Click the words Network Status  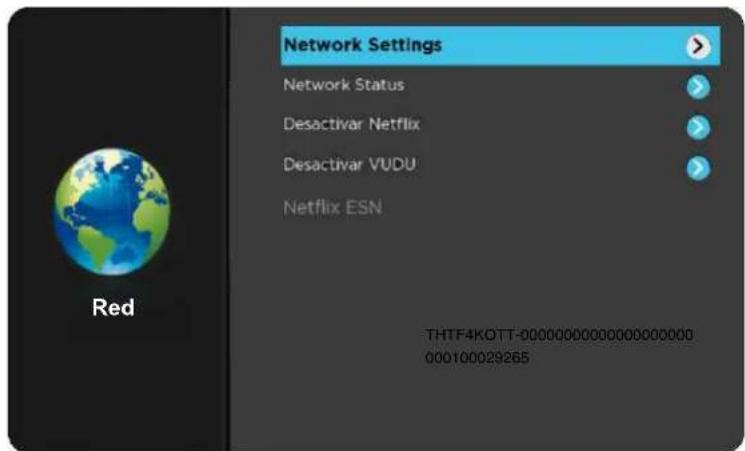tap(343, 86)
